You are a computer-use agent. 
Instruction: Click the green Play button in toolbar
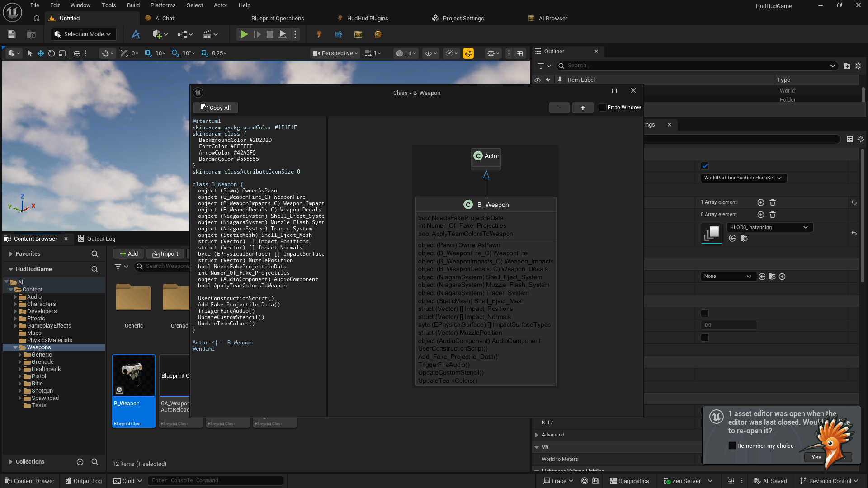(x=244, y=34)
